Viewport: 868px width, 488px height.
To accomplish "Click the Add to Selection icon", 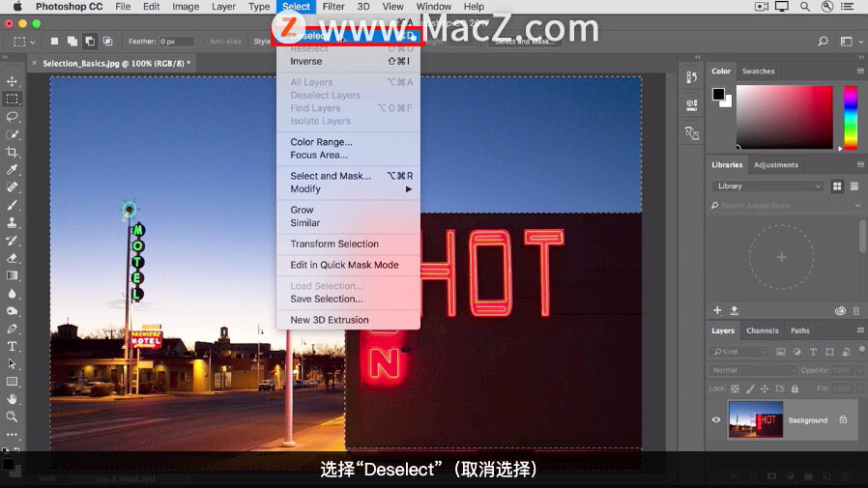I will (x=72, y=41).
